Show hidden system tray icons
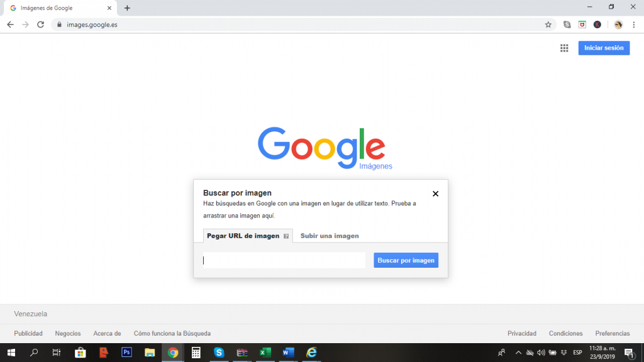Image resolution: width=644 pixels, height=362 pixels. (x=518, y=353)
